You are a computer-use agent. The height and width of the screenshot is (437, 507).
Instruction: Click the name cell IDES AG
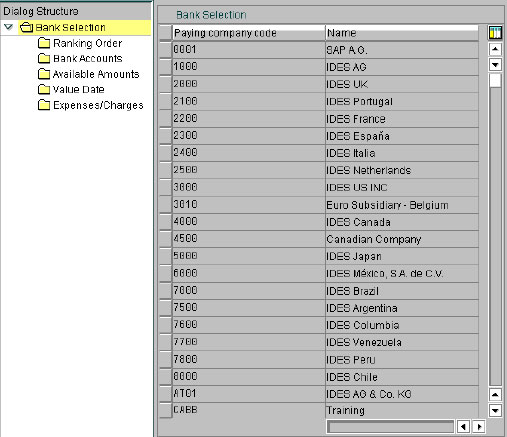[402, 67]
